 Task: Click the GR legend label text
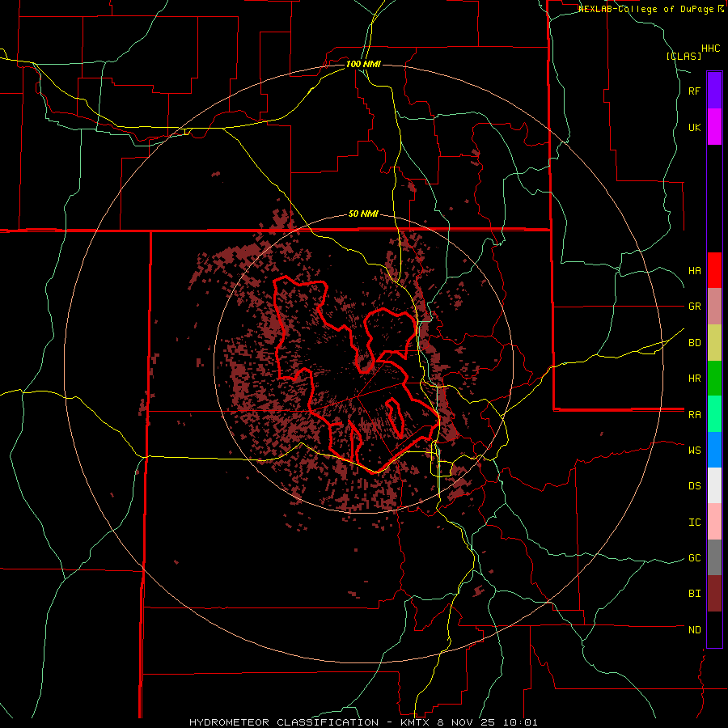coord(695,307)
